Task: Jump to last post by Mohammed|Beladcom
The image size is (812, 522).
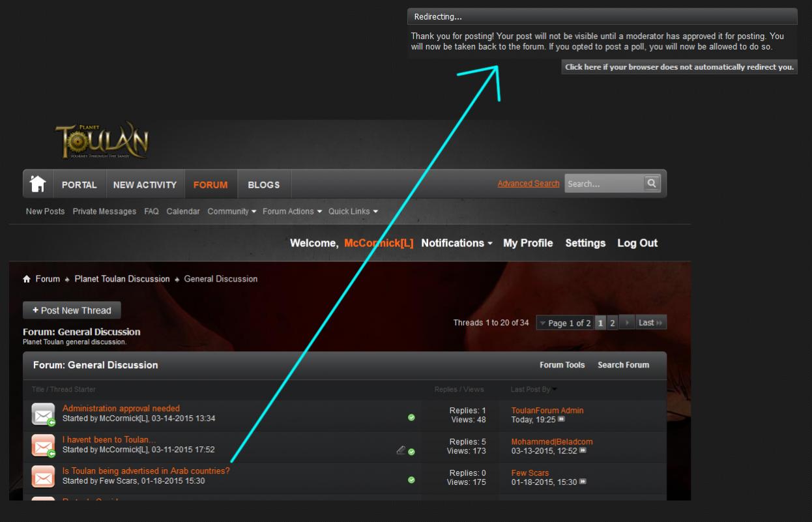Action: point(583,450)
